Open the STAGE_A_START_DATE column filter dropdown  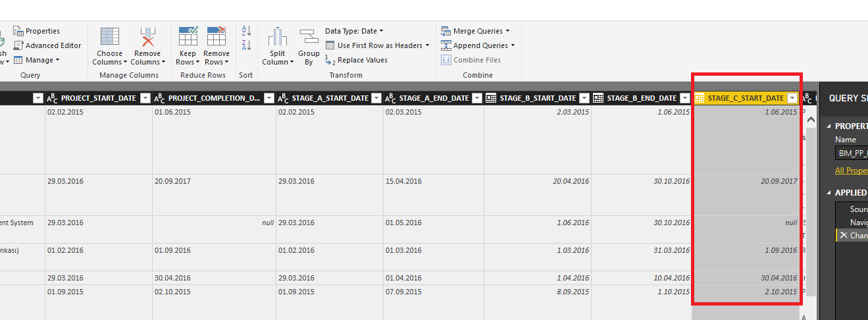click(376, 98)
